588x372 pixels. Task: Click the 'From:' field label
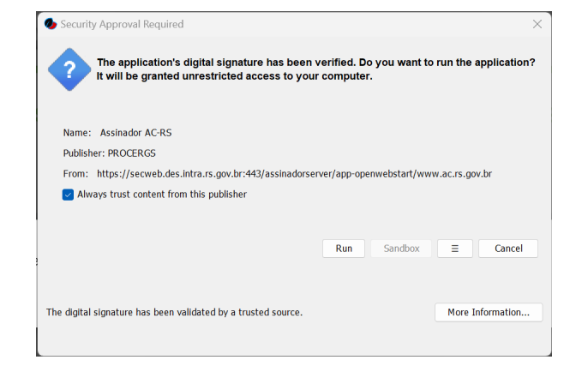(75, 174)
